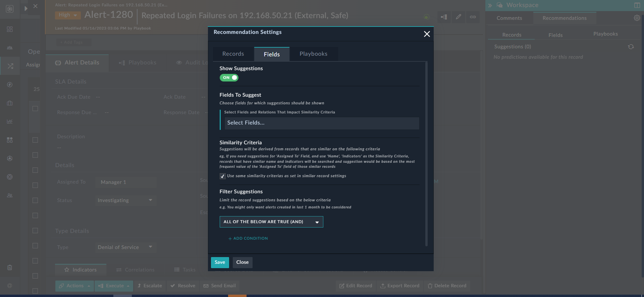Turn off the Show Suggestions toggle
This screenshot has width=644, height=297.
point(229,78)
